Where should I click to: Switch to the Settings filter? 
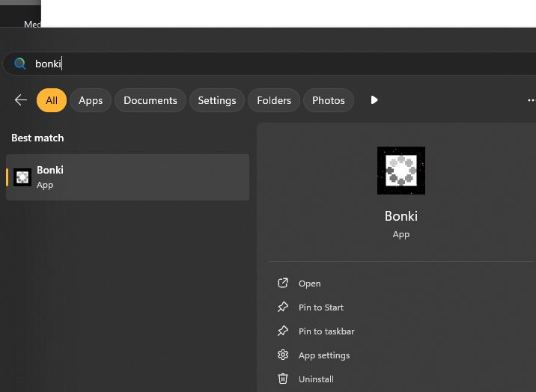pyautogui.click(x=217, y=100)
